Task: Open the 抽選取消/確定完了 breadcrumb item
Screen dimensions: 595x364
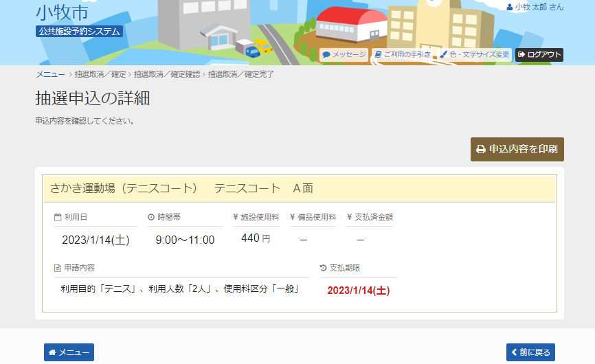Action: (x=241, y=74)
